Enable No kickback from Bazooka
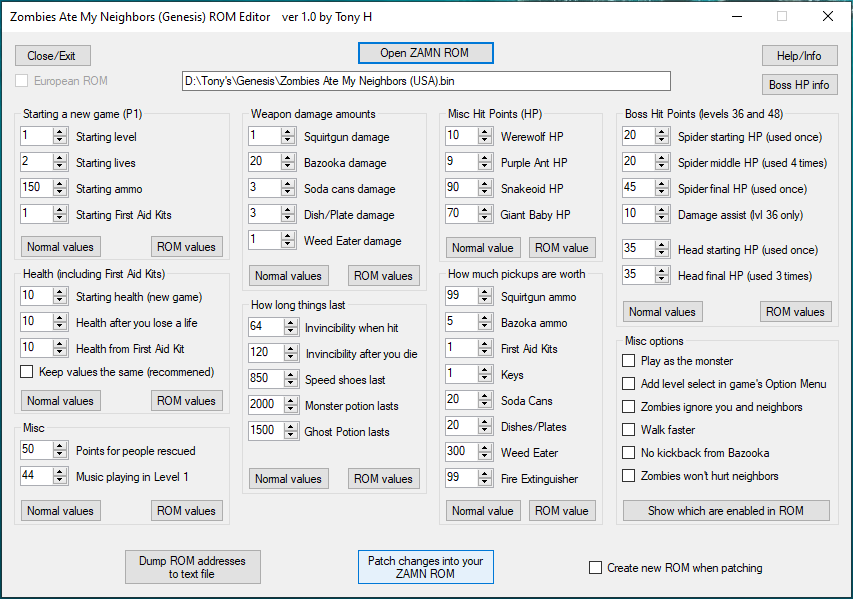This screenshot has height=599, width=853. coord(629,453)
